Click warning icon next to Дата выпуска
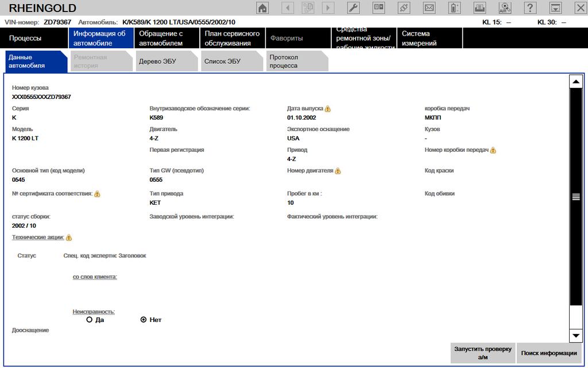 pos(328,109)
